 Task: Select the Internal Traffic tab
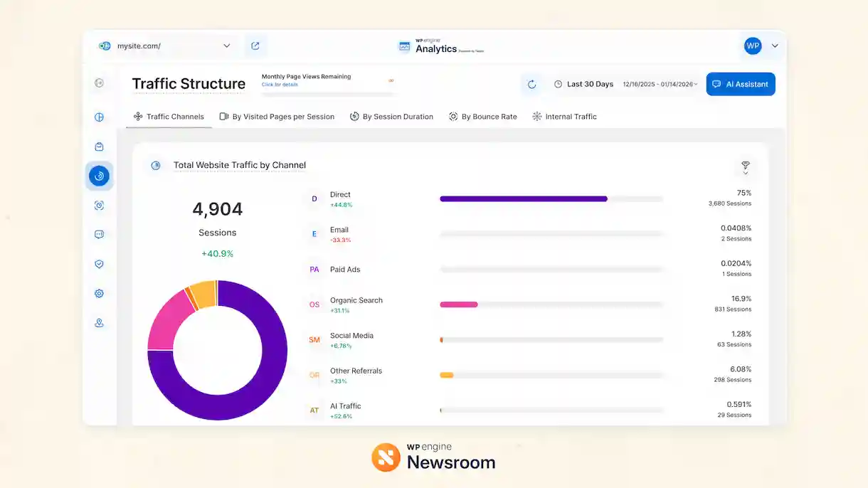565,116
